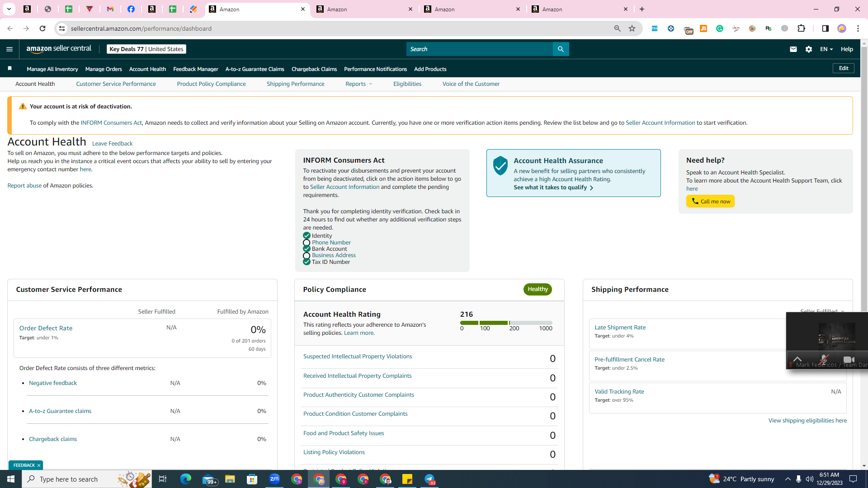
Task: Click the Windows Start button
Action: [11, 479]
